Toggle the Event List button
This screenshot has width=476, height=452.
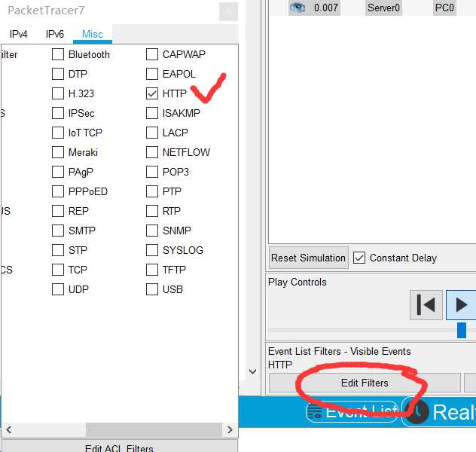click(x=352, y=412)
